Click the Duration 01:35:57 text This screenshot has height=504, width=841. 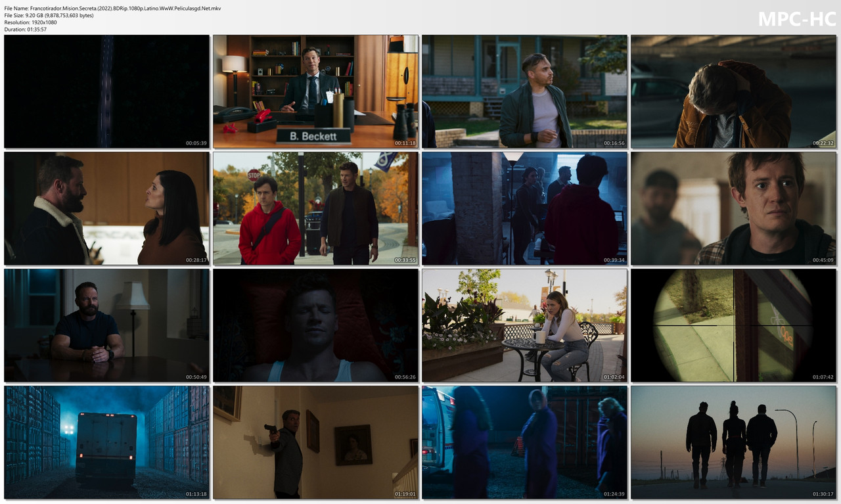pos(25,30)
